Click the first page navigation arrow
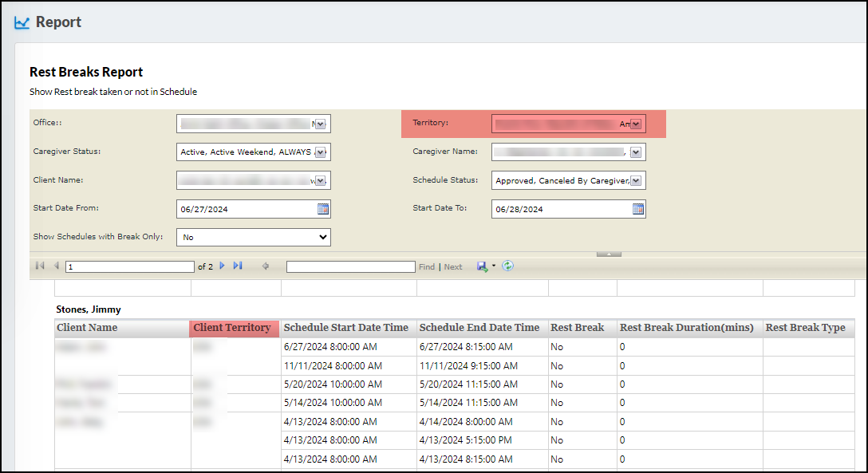868x473 pixels. tap(40, 266)
